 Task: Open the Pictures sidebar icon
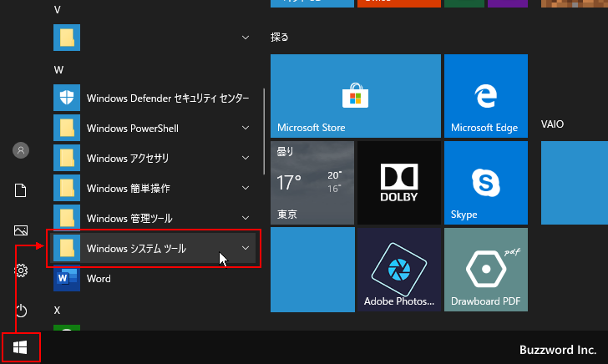[21, 230]
